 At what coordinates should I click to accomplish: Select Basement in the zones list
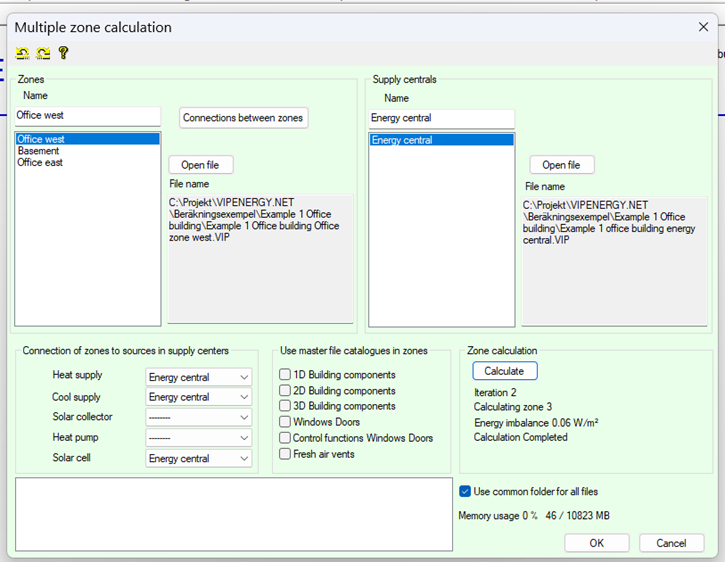pos(38,151)
